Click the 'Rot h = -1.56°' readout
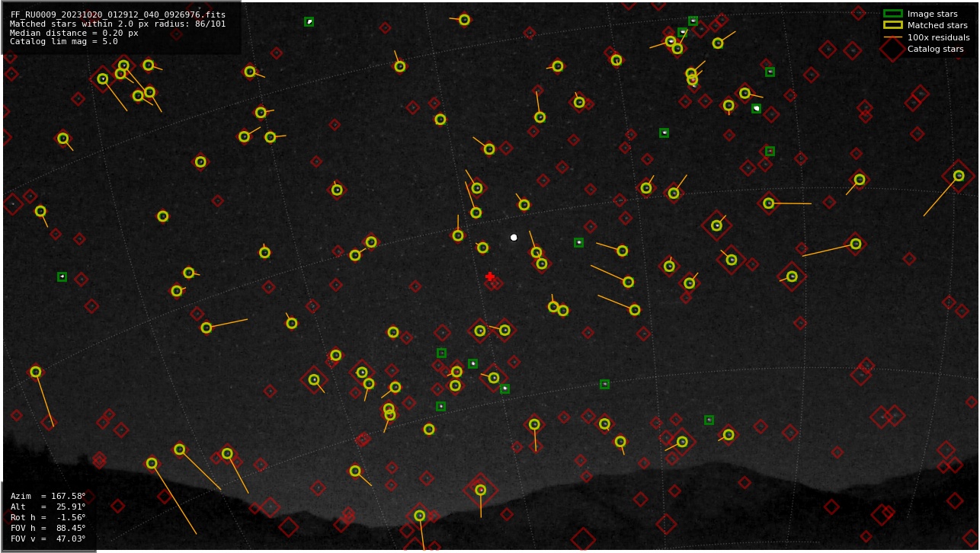 pos(48,518)
